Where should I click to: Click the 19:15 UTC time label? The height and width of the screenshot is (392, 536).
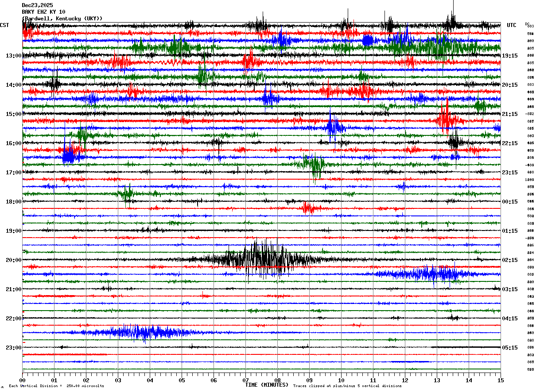pyautogui.click(x=510, y=56)
